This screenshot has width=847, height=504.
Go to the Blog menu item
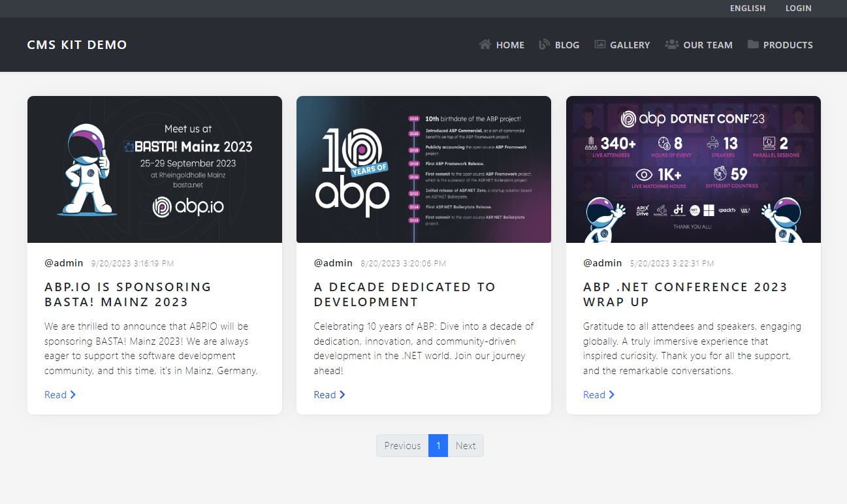point(567,45)
